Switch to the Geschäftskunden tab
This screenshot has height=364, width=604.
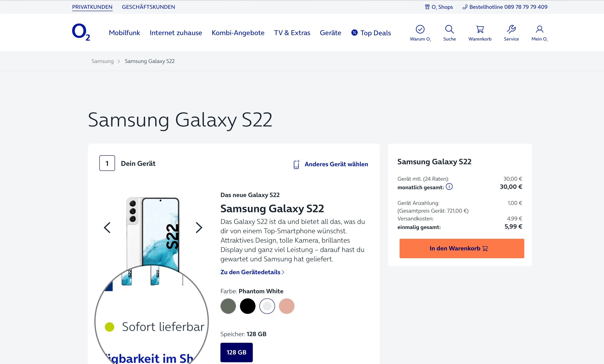click(148, 7)
